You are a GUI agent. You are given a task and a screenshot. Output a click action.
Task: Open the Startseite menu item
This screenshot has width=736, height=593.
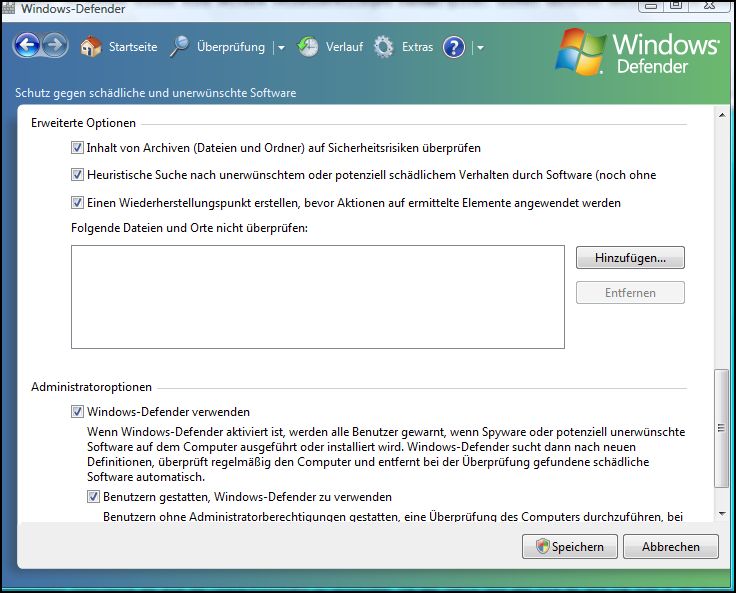click(x=133, y=47)
